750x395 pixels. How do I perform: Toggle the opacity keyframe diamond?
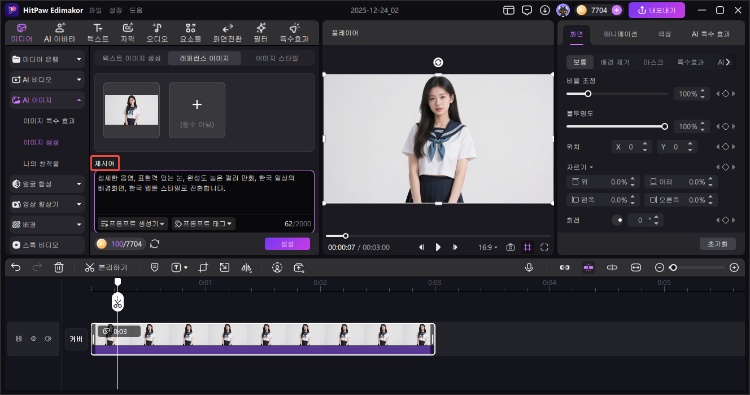(726, 126)
